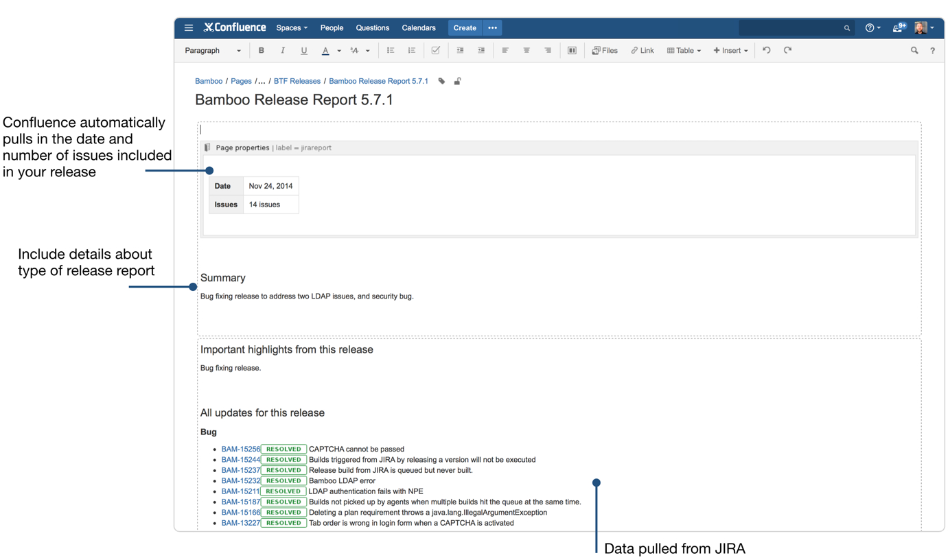Click the Important highlights heading
Image resolution: width=950 pixels, height=560 pixels.
[x=287, y=349]
